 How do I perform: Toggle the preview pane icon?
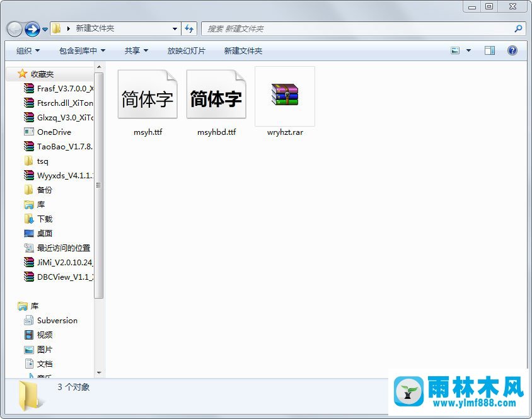(490, 50)
